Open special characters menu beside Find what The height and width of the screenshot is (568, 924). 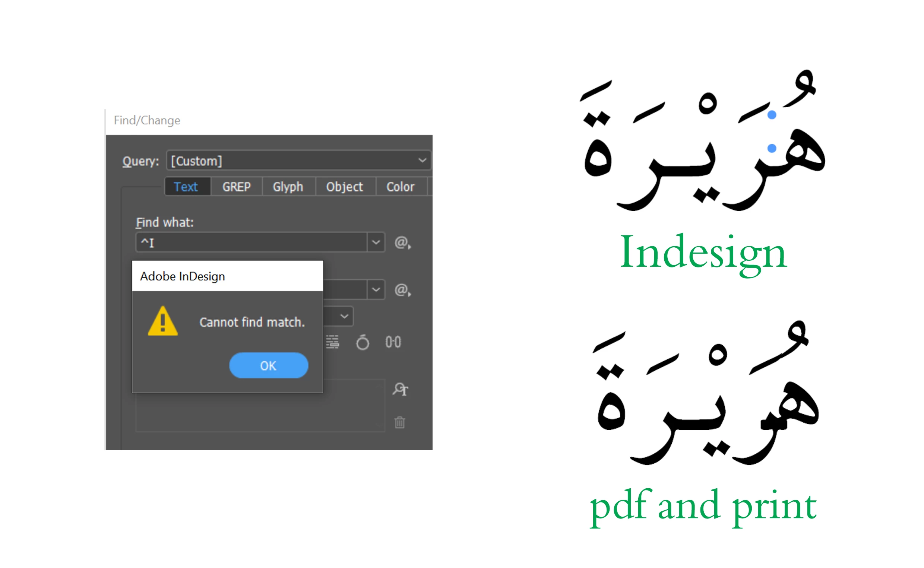(x=402, y=243)
